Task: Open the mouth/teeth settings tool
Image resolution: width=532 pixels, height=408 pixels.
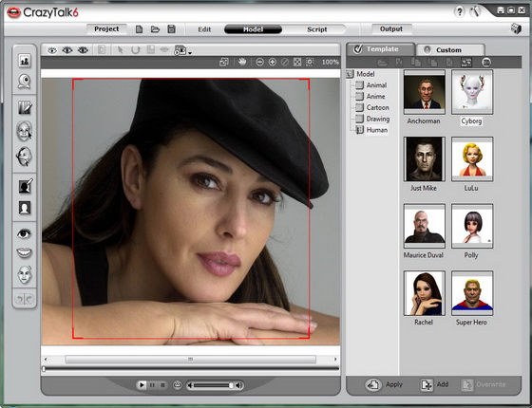Action: click(x=25, y=252)
